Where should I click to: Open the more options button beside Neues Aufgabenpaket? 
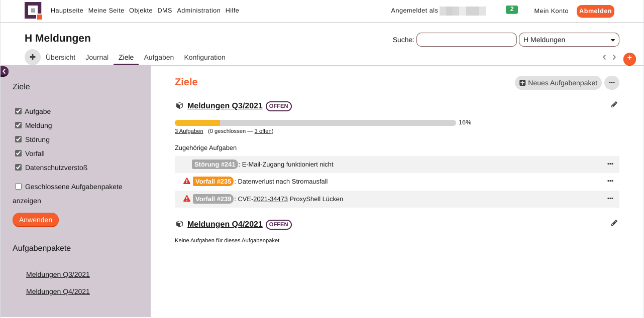[611, 83]
